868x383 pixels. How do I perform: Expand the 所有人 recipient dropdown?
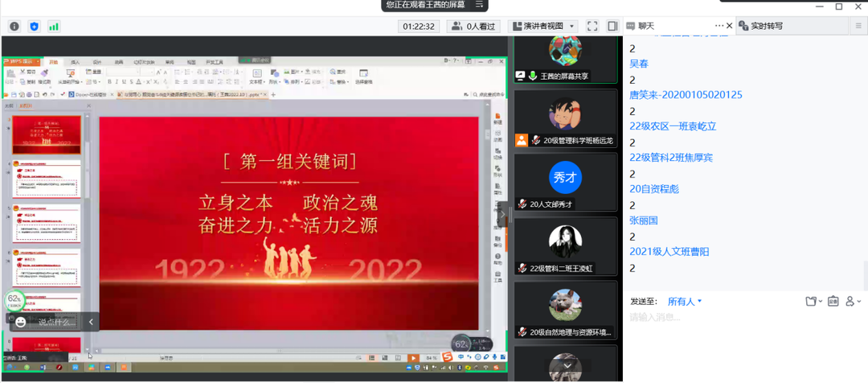685,301
